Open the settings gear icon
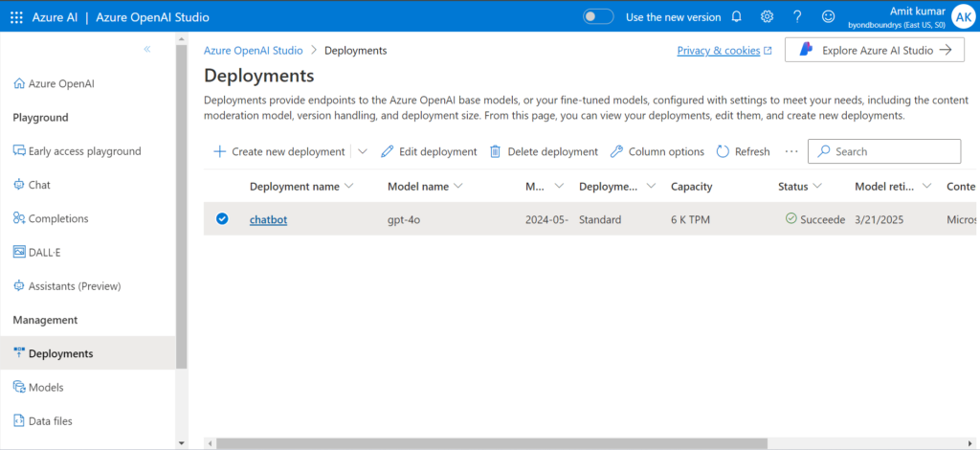 point(767,17)
